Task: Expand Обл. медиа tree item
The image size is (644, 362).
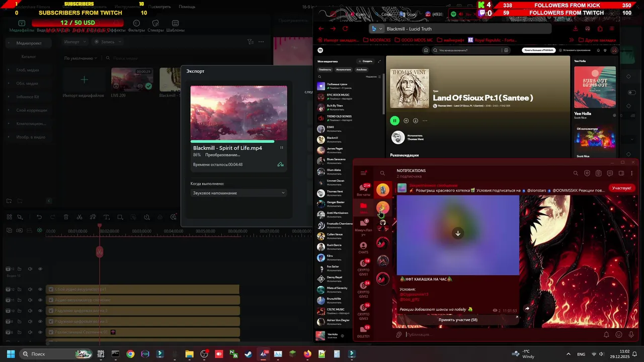Action: click(x=9, y=83)
